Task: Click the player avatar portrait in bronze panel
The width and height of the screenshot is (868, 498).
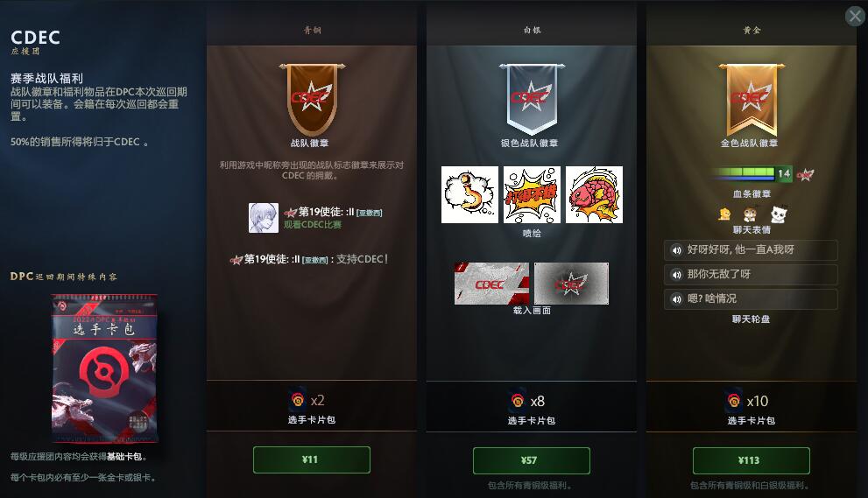Action: tap(263, 217)
